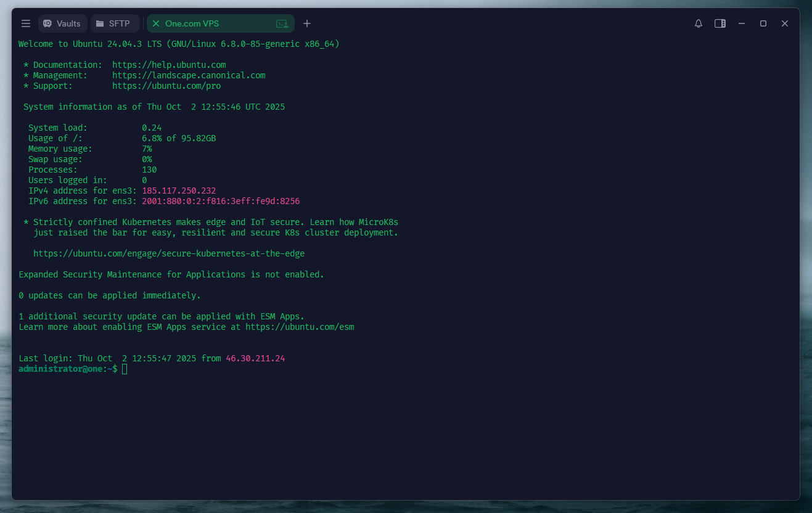Image resolution: width=812 pixels, height=513 pixels.
Task: Close the application window
Action: (784, 23)
